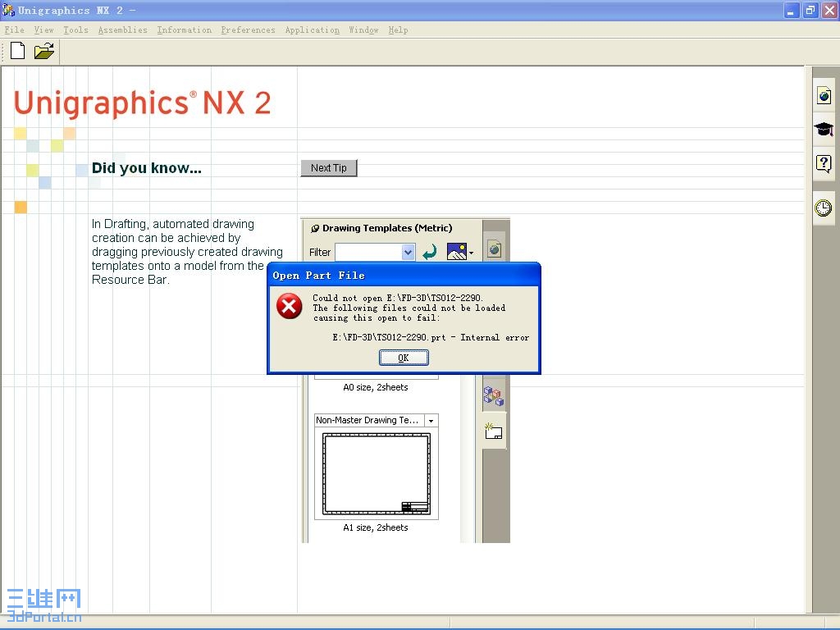Open the Window menu
Viewport: 840px width, 630px height.
(363, 30)
